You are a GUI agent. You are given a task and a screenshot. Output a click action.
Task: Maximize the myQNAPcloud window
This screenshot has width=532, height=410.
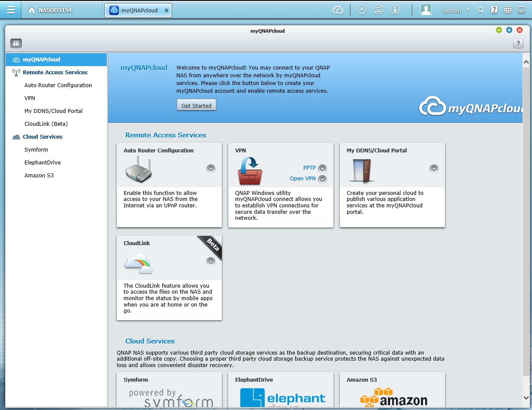509,30
